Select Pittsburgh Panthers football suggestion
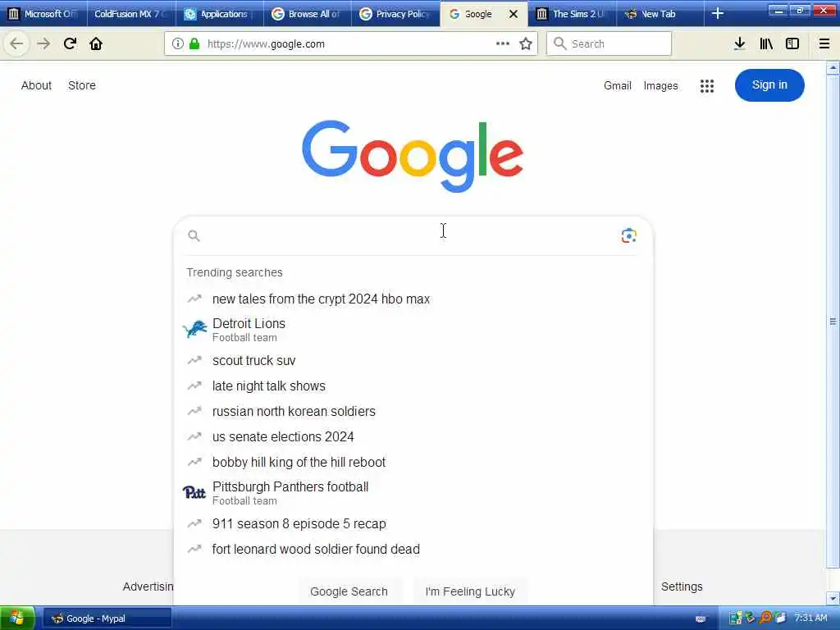The height and width of the screenshot is (630, 840). 413,493
